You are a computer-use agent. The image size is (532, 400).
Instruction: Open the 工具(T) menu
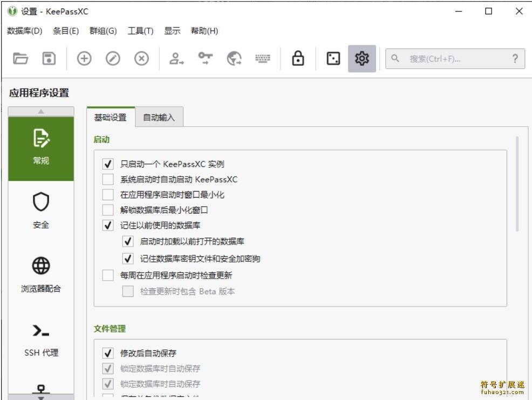click(x=140, y=31)
